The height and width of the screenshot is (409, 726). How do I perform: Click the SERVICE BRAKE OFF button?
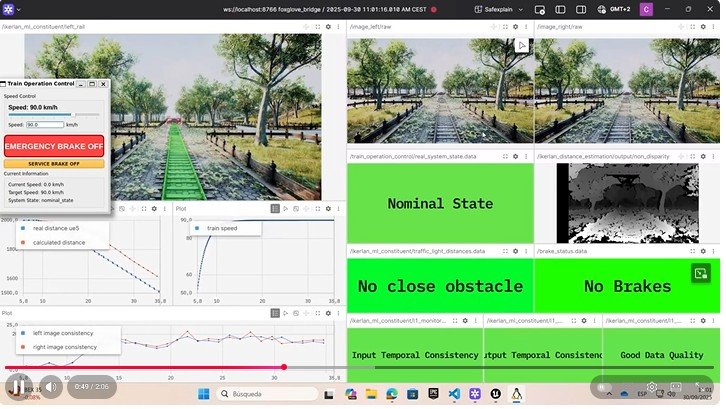tap(54, 163)
